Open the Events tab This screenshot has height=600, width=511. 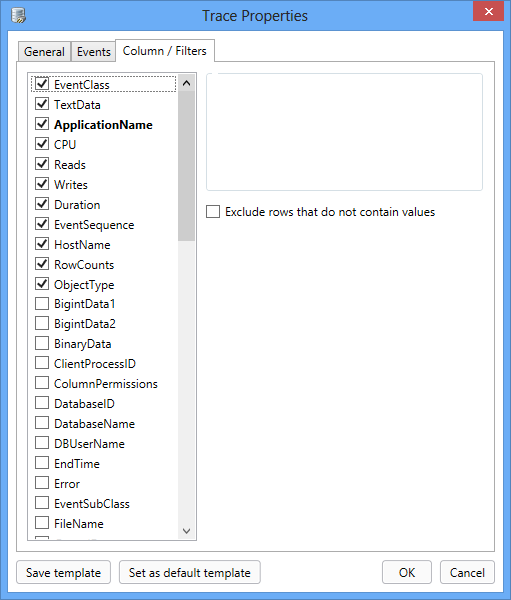[93, 51]
